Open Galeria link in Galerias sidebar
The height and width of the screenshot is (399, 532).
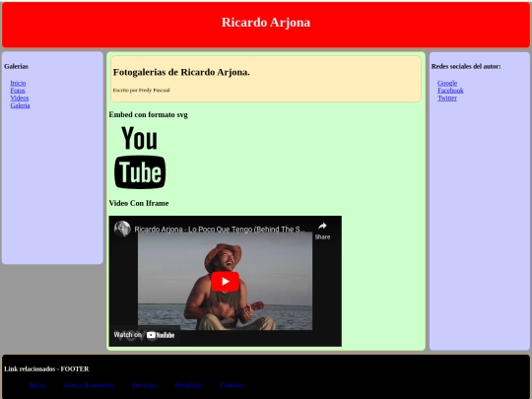click(20, 105)
